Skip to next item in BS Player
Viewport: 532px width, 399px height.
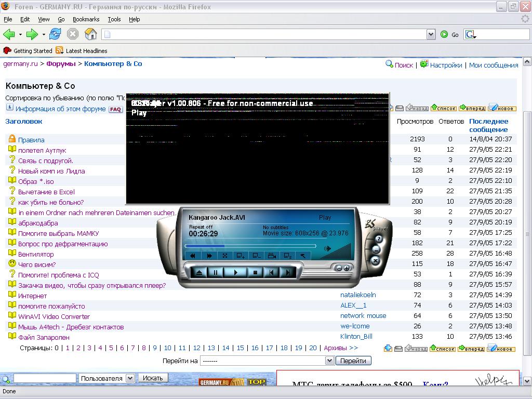pyautogui.click(x=287, y=272)
